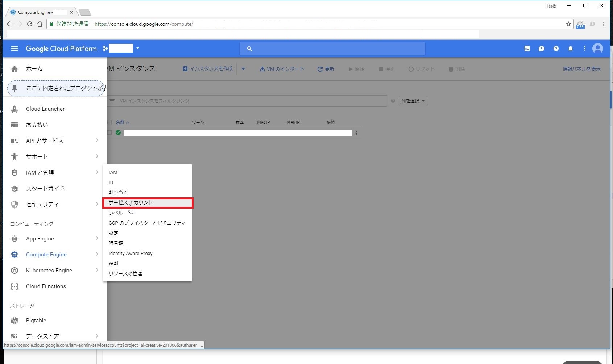Expand the データストア submenu arrow
The height and width of the screenshot is (364, 613).
tap(97, 336)
